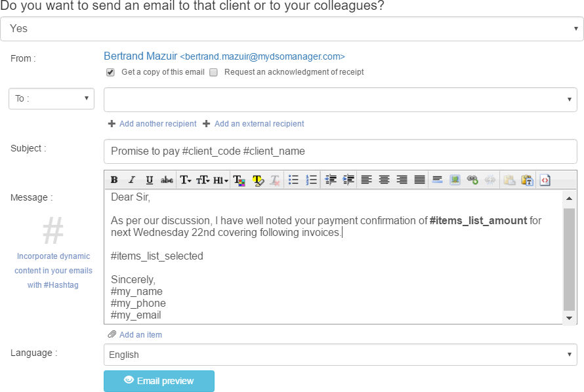584x392 pixels.
Task: Insert a hyperlink in the message
Action: [x=472, y=180]
